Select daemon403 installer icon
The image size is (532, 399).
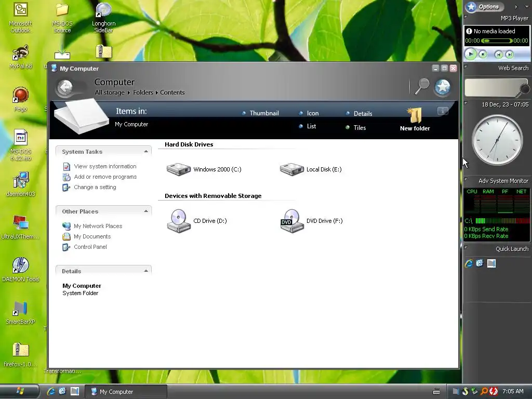[21, 184]
